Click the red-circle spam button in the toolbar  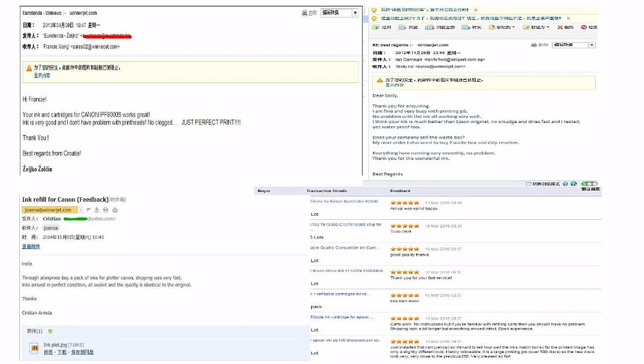point(589,27)
